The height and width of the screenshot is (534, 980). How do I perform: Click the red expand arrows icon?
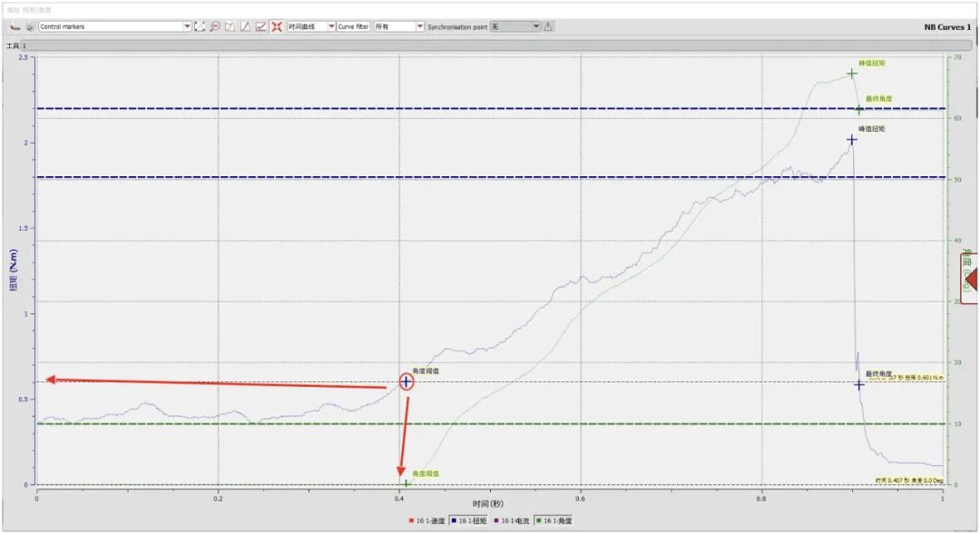pos(277,26)
